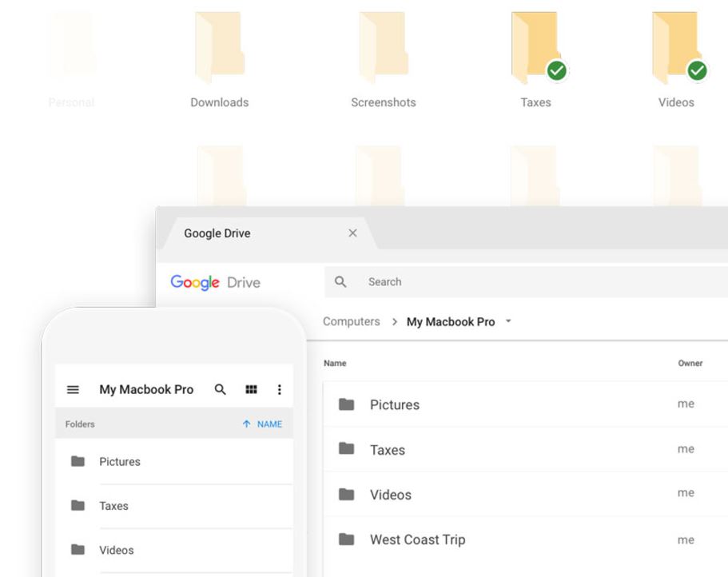Screen dimensions: 728x577
Task: Open the Pictures folder label on phone
Action: click(120, 461)
